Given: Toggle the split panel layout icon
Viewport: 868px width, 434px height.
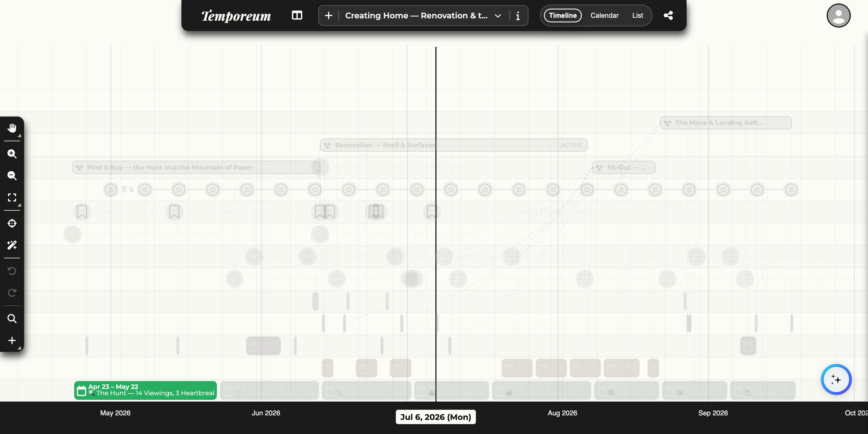Looking at the screenshot, I should (297, 15).
